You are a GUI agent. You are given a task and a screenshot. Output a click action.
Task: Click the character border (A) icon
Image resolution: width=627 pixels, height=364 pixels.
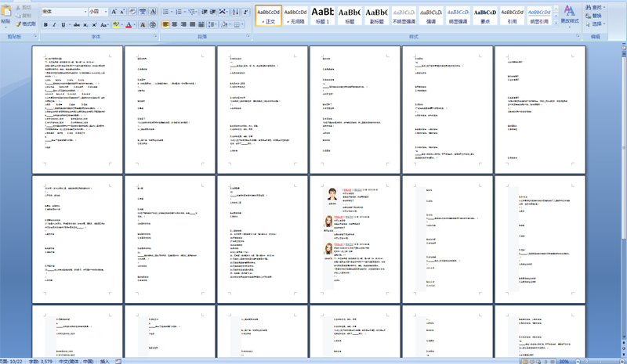coord(153,12)
